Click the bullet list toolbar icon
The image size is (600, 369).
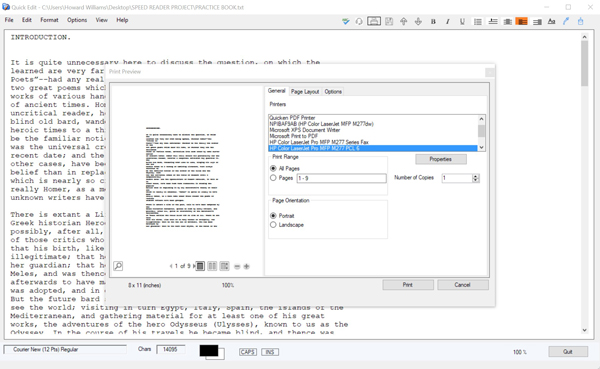coord(478,22)
